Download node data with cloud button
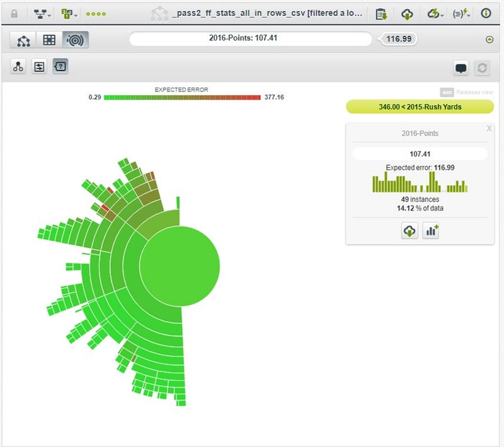This screenshot has width=504, height=447. point(409,231)
